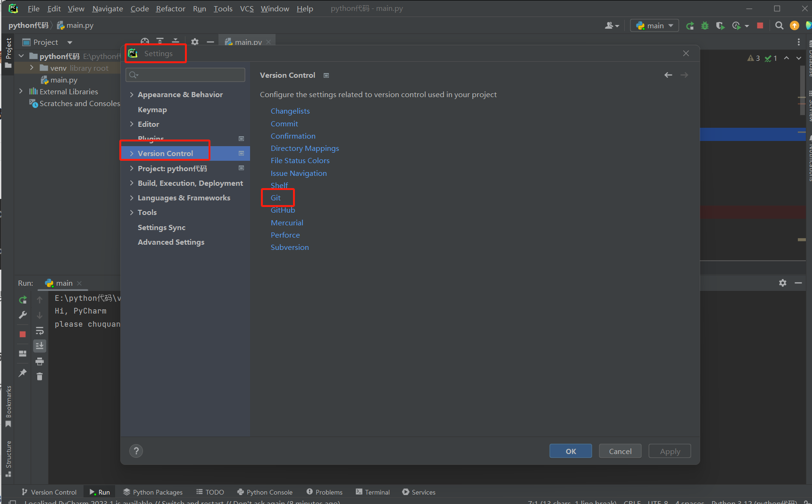Click the Search Everywhere magnifier icon
812x504 pixels.
pos(779,26)
